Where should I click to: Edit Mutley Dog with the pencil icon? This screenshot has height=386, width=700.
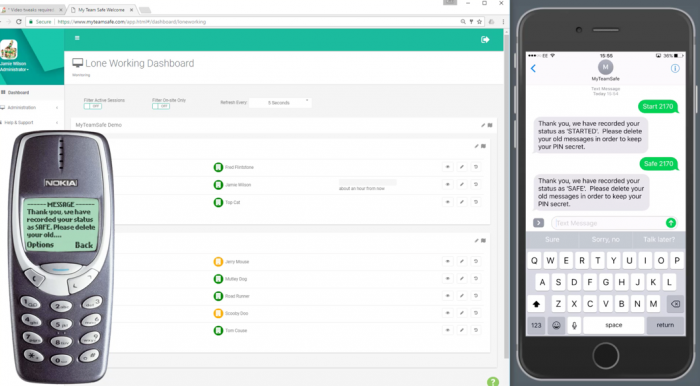(462, 279)
